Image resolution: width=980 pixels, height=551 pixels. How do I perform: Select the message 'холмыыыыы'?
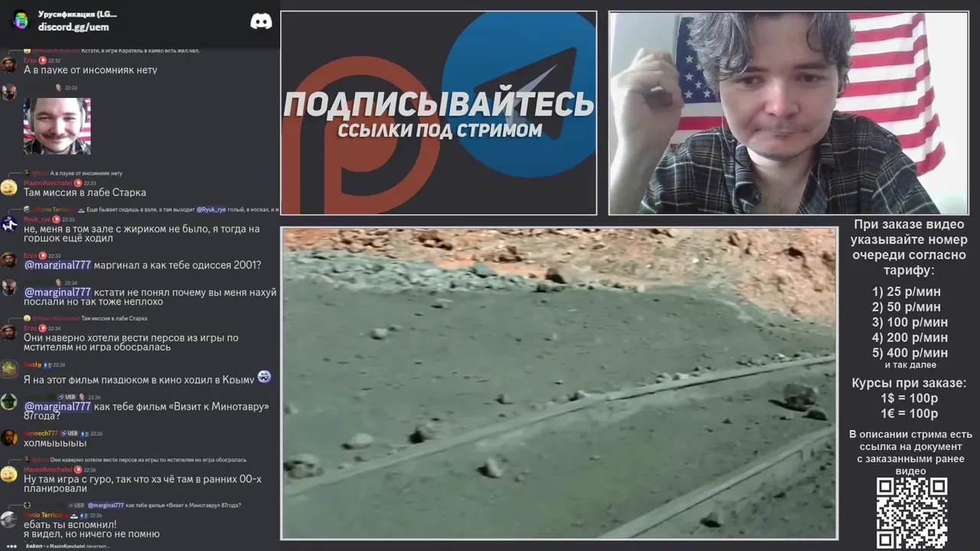[55, 443]
